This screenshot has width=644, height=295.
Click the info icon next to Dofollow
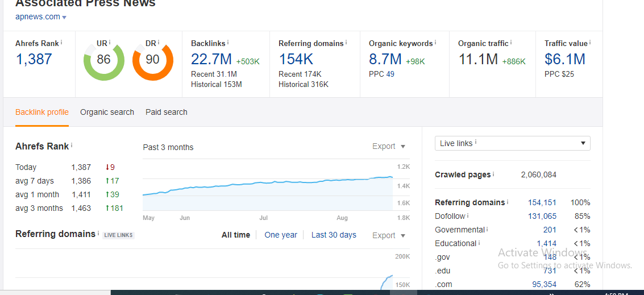pyautogui.click(x=468, y=216)
